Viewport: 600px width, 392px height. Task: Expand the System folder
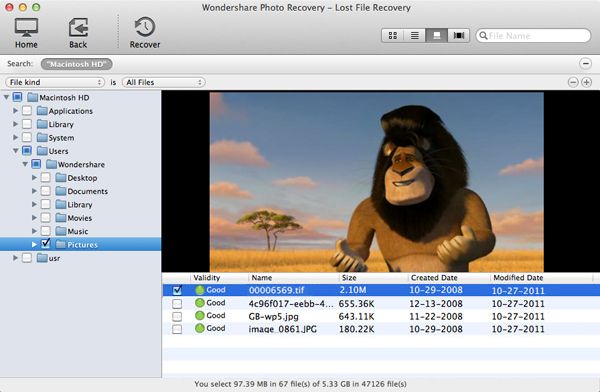pos(15,137)
